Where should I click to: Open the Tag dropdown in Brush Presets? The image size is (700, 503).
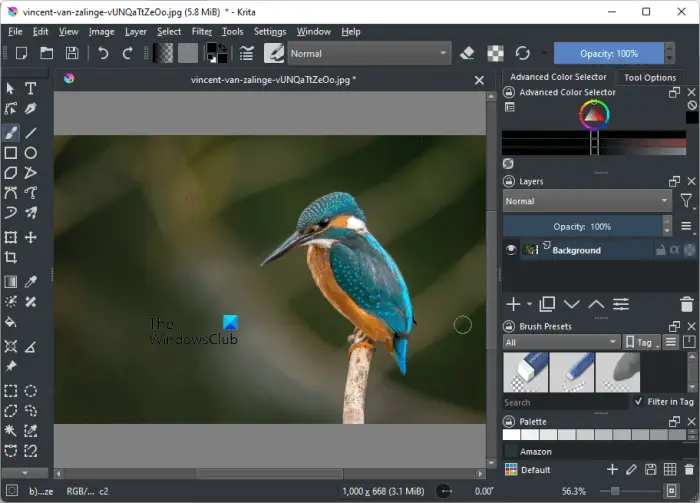pos(642,342)
